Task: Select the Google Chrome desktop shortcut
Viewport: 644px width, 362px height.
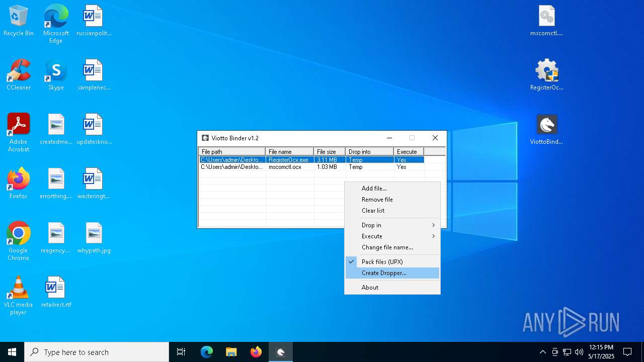Action: [x=19, y=241]
